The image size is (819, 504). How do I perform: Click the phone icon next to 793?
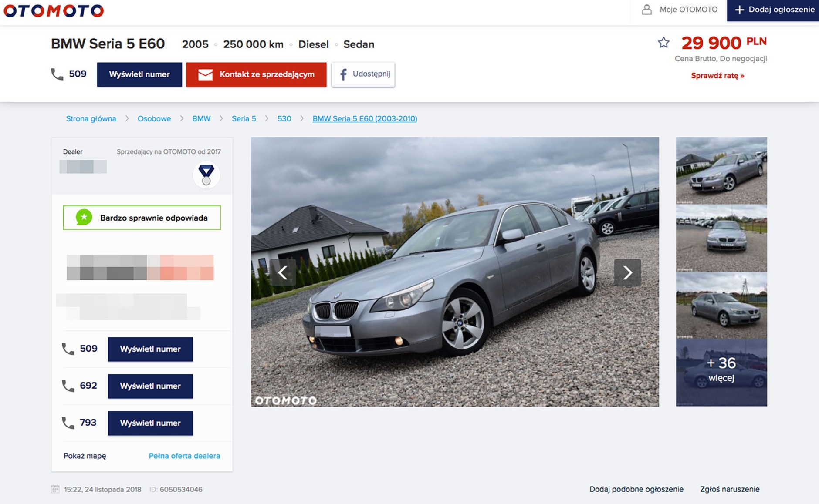[x=68, y=423]
